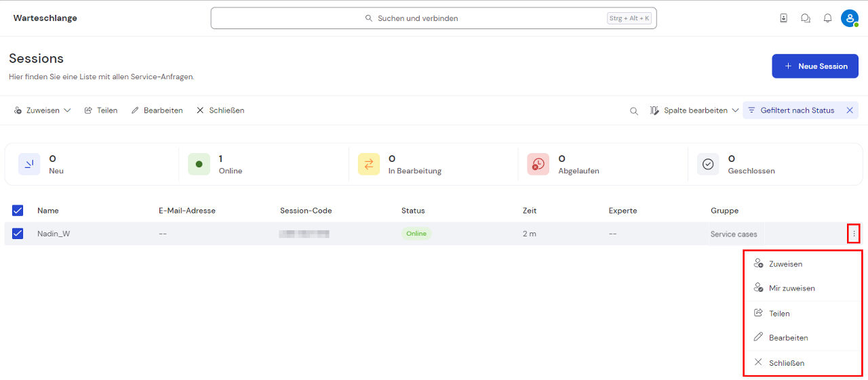Open the Gefiltert nach Status filter

tap(791, 110)
